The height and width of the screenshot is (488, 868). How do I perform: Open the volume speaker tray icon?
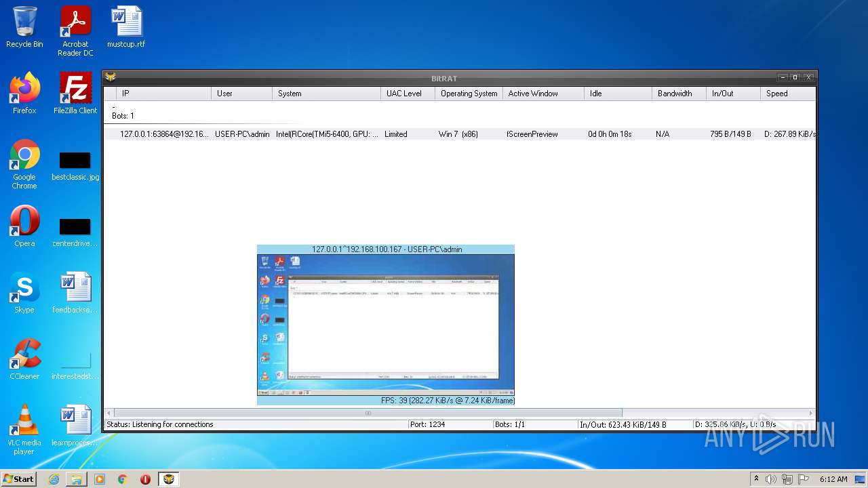coord(771,479)
